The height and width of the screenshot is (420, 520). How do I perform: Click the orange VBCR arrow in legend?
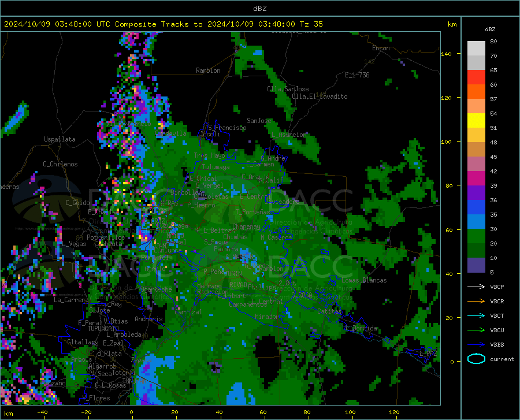pyautogui.click(x=476, y=302)
